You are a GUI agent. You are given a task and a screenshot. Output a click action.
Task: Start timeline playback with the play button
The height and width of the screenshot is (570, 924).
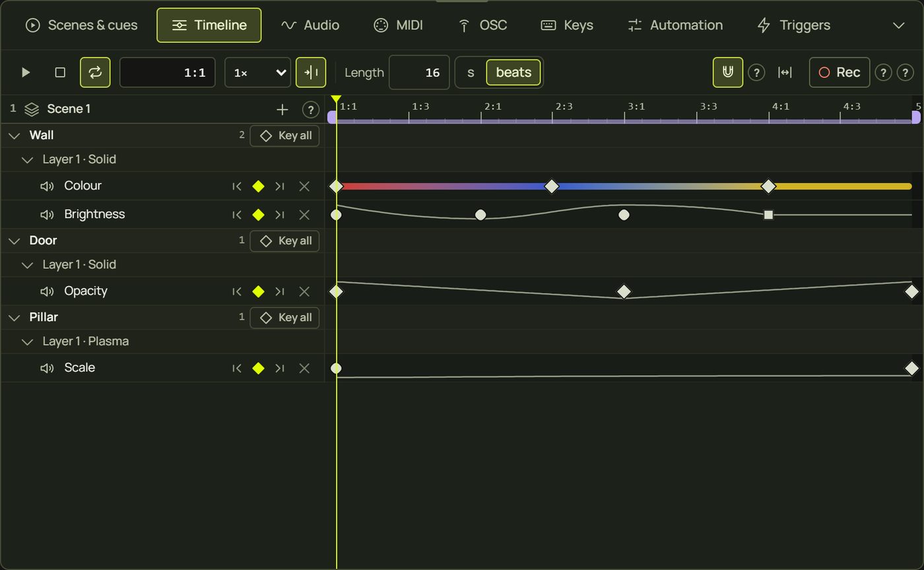(26, 73)
